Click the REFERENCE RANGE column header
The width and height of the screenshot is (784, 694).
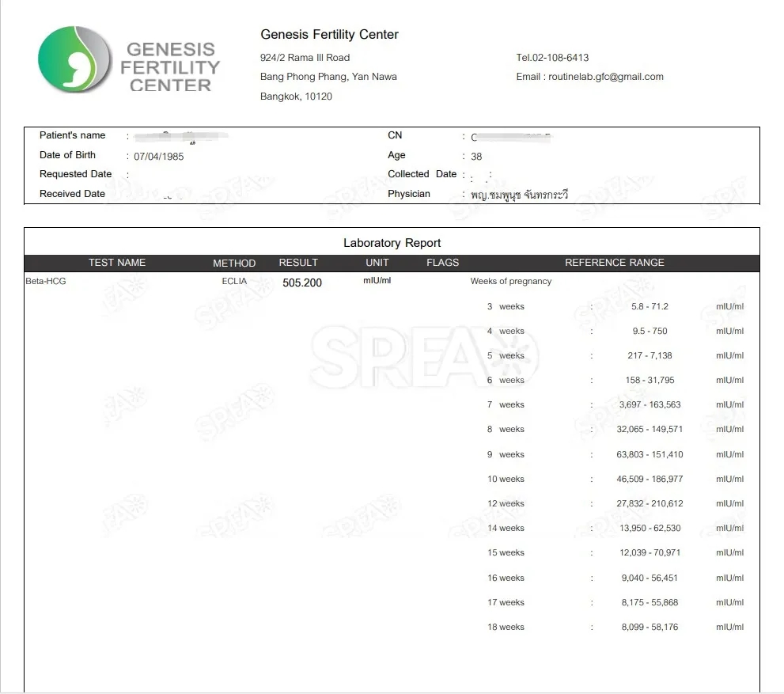pyautogui.click(x=614, y=263)
